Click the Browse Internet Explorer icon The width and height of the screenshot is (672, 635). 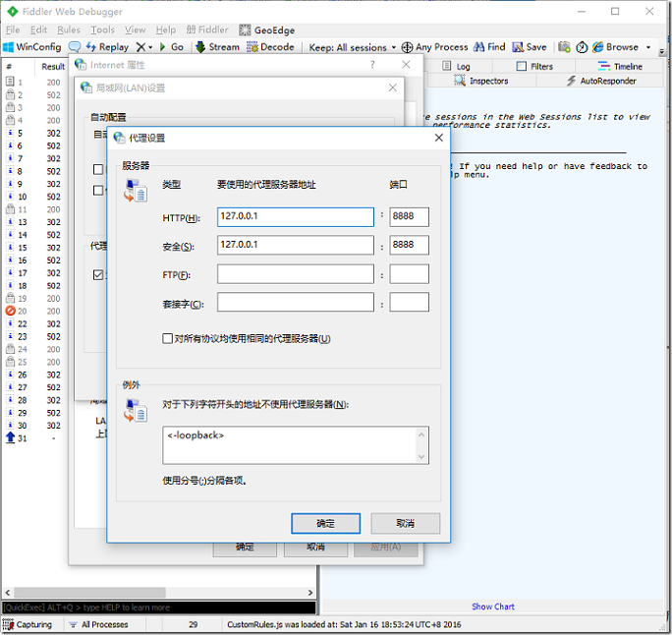(x=598, y=47)
